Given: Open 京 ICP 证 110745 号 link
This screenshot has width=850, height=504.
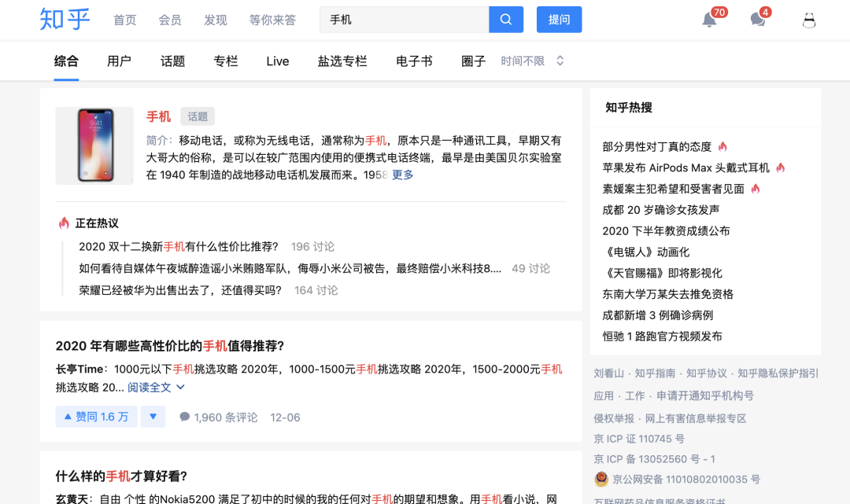Looking at the screenshot, I should pyautogui.click(x=639, y=439).
